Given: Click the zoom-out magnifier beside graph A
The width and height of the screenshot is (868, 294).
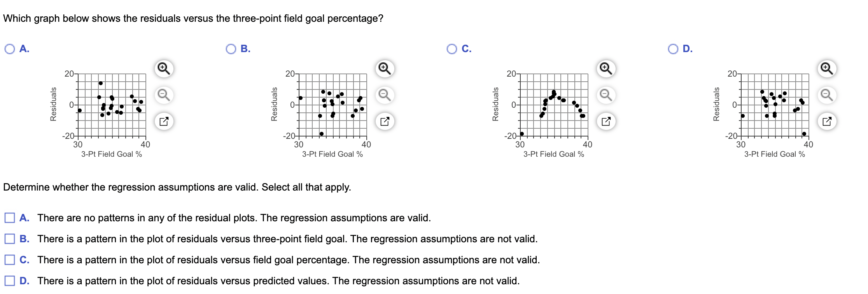Looking at the screenshot, I should (x=164, y=95).
